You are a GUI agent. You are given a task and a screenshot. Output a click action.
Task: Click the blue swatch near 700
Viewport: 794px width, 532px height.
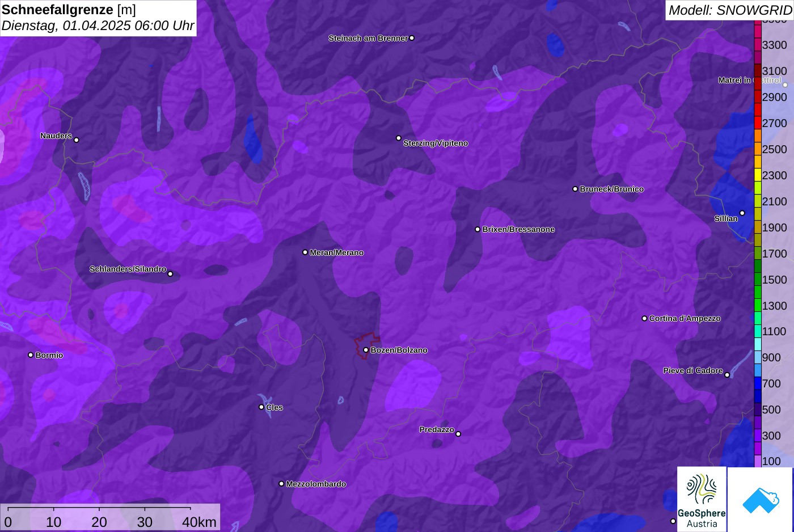[x=758, y=383]
